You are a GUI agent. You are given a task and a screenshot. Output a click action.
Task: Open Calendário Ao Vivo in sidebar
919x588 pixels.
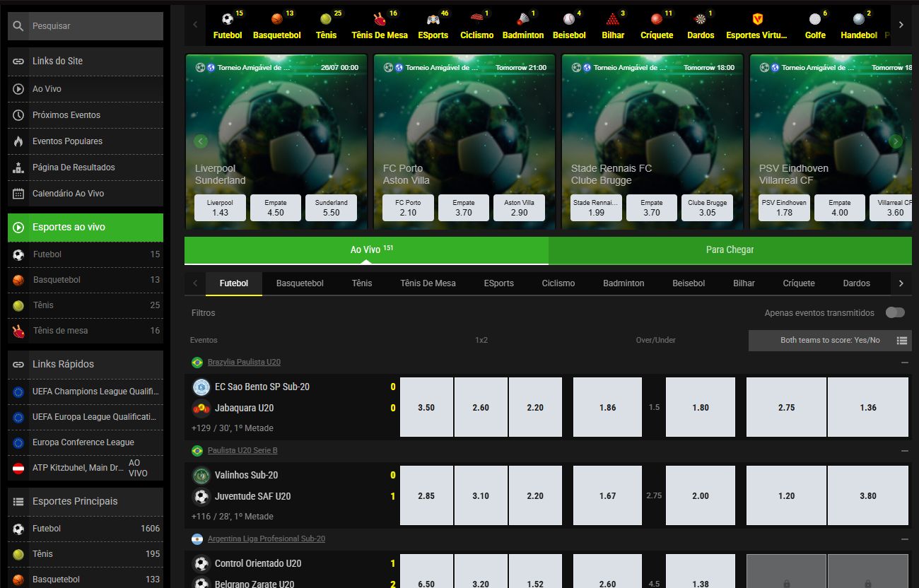pos(86,194)
